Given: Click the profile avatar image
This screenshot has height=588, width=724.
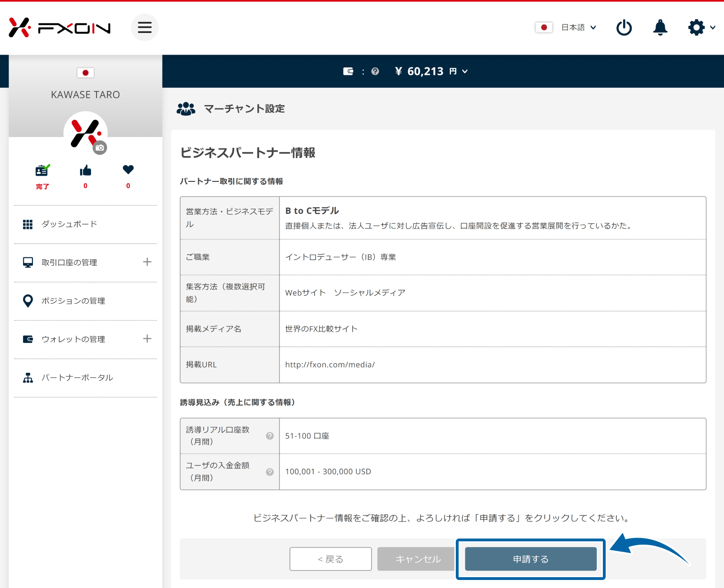Looking at the screenshot, I should pyautogui.click(x=85, y=133).
